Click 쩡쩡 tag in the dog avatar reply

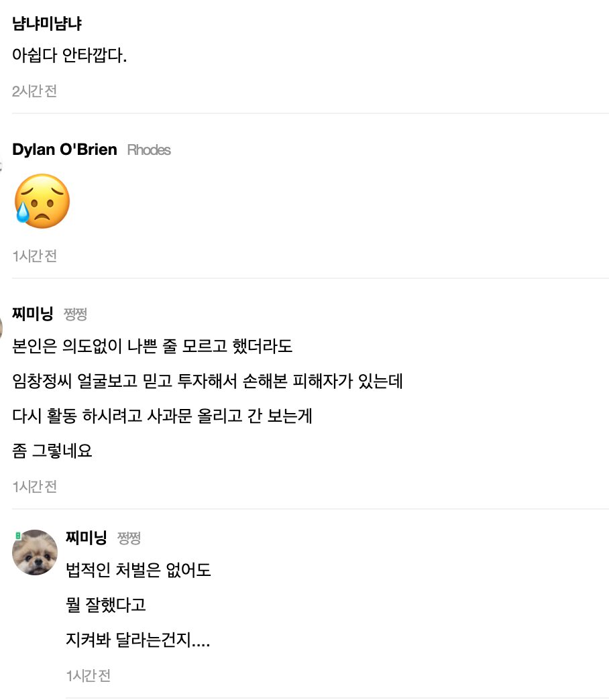pyautogui.click(x=129, y=538)
